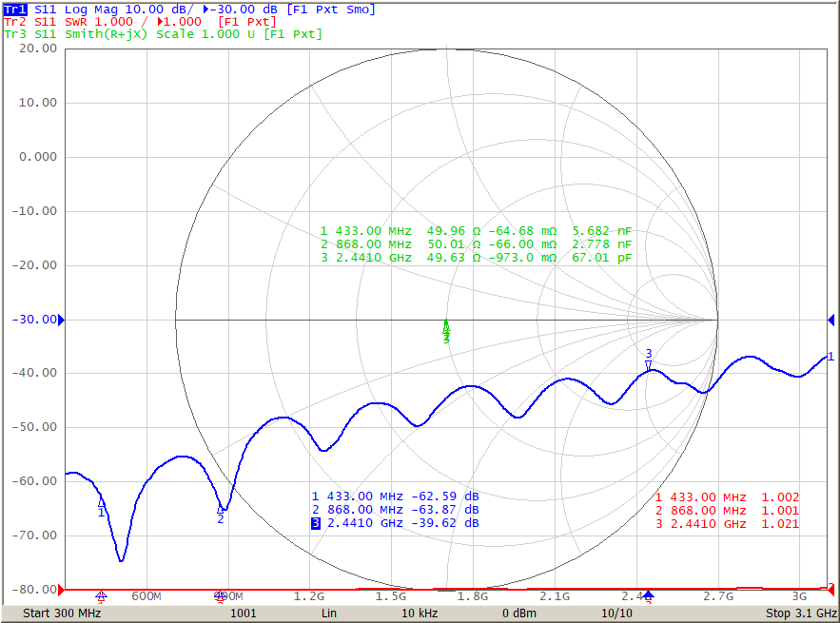840x623 pixels.
Task: Click the active marker 3 indicator box
Action: [x=318, y=521]
